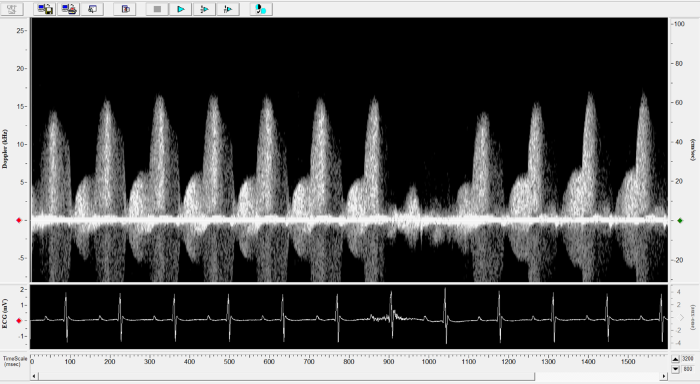Click the ECG (mV) axis label
The height and width of the screenshot is (384, 700).
[5, 313]
